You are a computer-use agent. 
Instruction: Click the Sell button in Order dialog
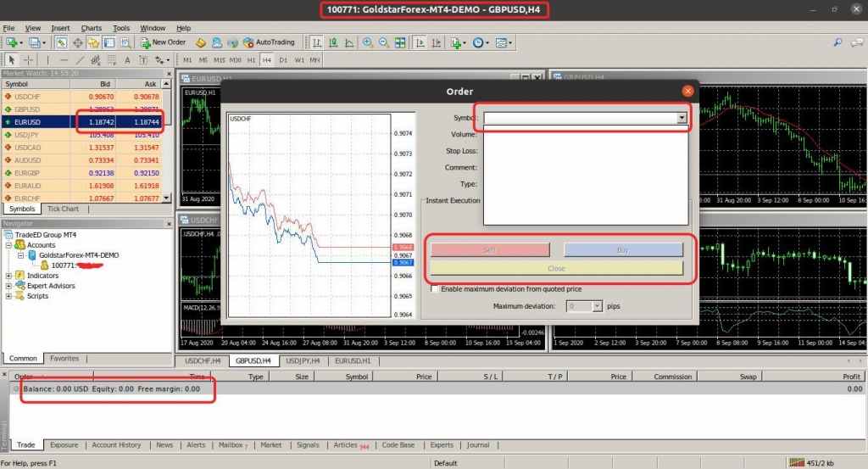[490, 250]
